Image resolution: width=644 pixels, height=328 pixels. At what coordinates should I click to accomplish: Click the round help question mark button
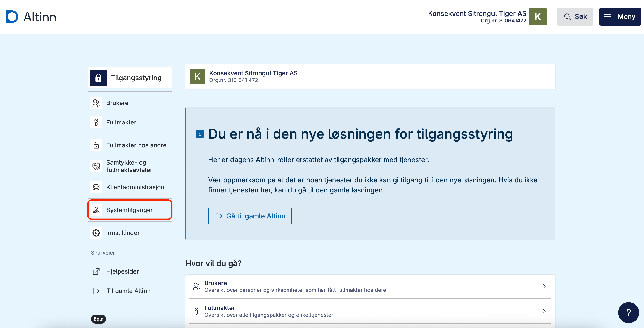tap(628, 312)
